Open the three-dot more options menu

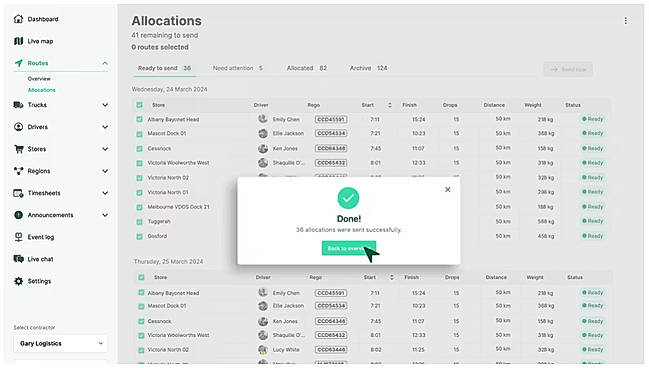pyautogui.click(x=625, y=21)
